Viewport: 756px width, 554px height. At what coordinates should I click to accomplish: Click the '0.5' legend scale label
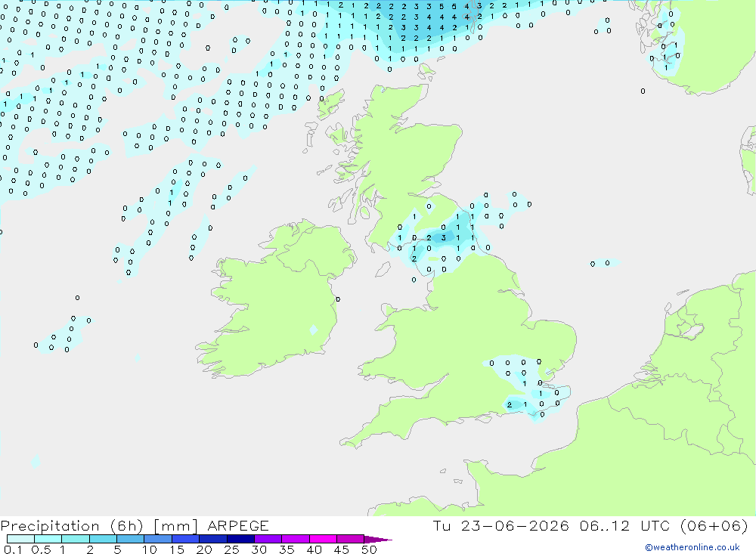tap(41, 549)
